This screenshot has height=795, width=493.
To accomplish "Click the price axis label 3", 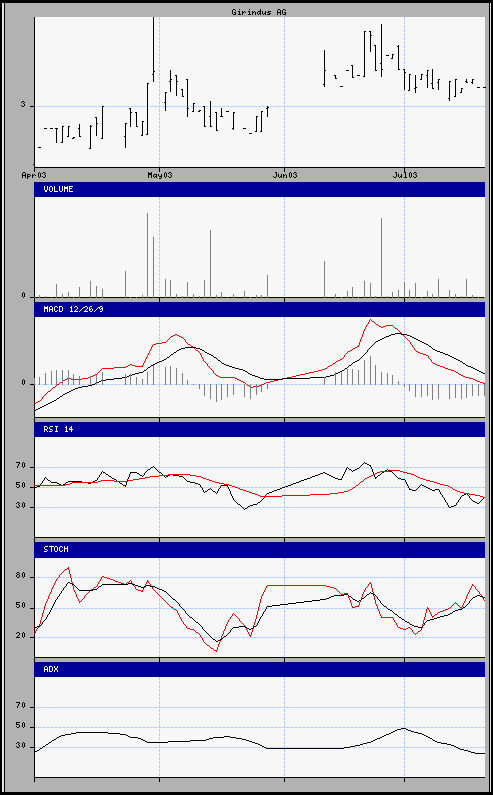I will pos(23,105).
